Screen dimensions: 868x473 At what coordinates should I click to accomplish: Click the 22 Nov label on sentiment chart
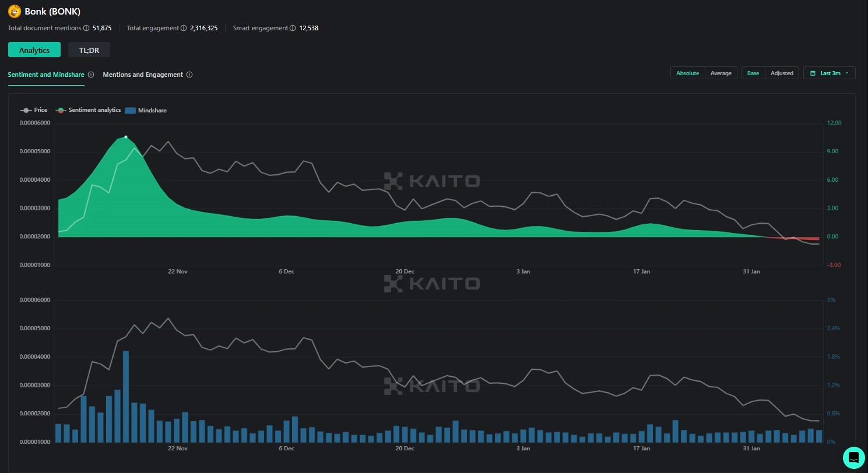pyautogui.click(x=178, y=271)
